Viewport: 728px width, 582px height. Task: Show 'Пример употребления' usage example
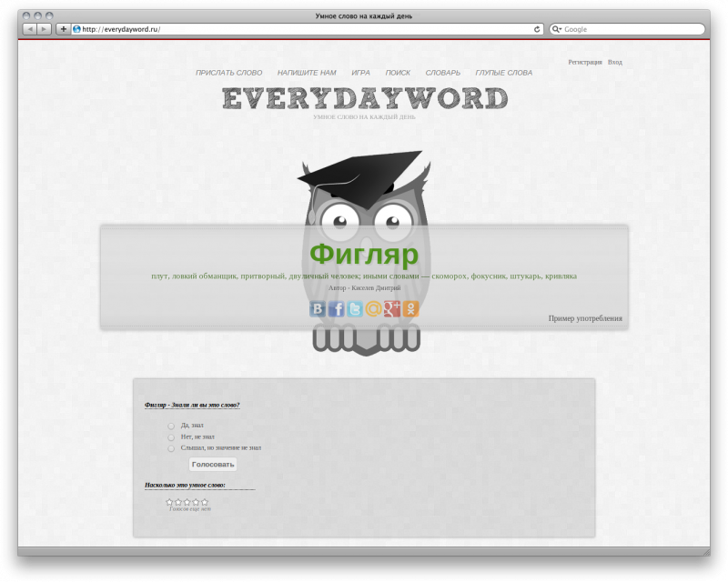click(x=585, y=318)
